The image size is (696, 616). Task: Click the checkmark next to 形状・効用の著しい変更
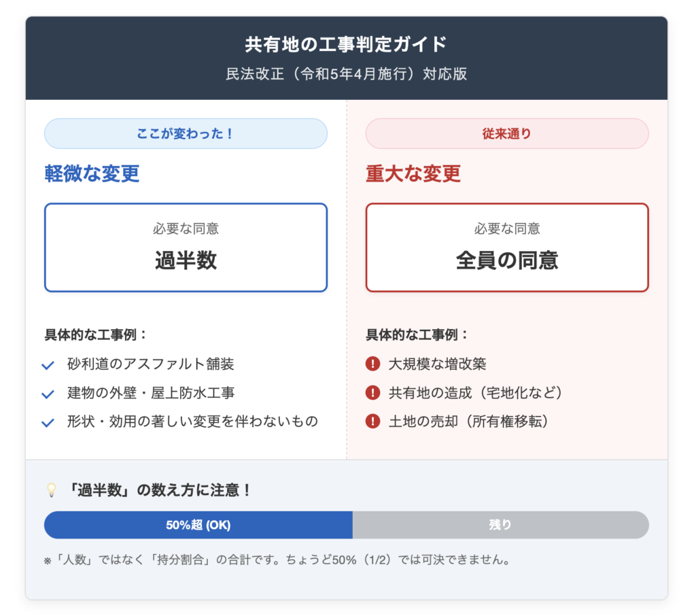[x=48, y=422]
